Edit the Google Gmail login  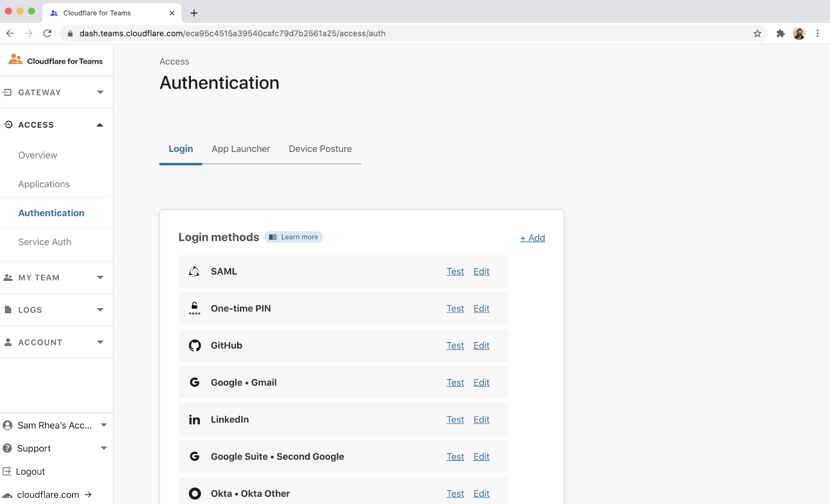click(481, 382)
